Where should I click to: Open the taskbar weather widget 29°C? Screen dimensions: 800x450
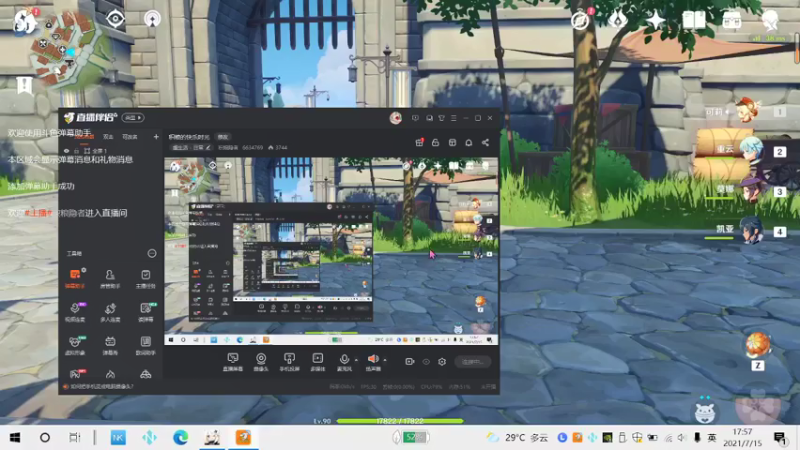tap(517, 438)
